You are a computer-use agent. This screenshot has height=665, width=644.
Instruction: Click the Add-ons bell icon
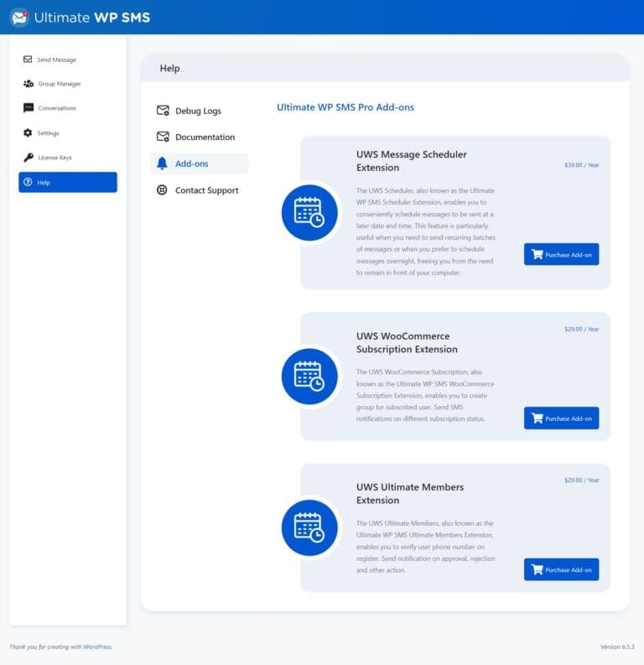(x=162, y=164)
